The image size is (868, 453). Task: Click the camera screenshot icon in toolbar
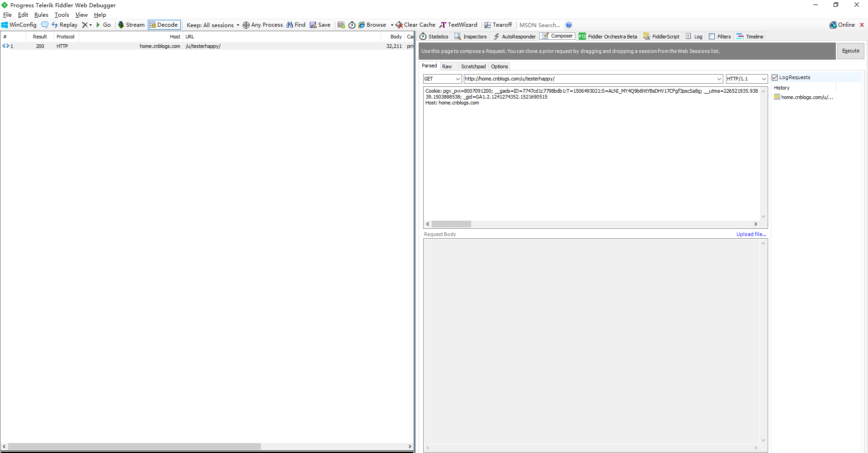(341, 25)
